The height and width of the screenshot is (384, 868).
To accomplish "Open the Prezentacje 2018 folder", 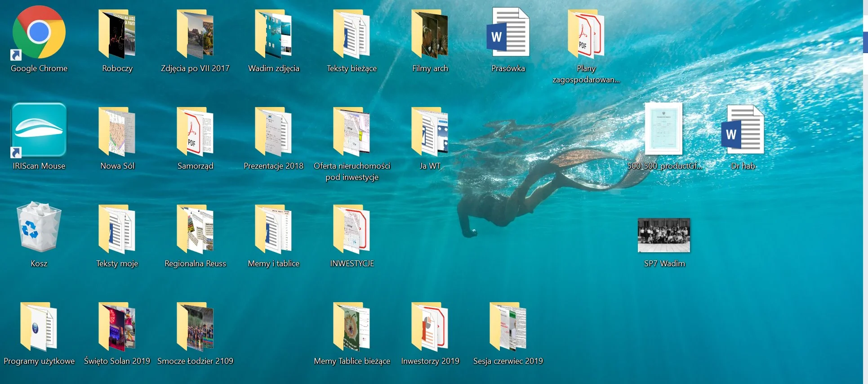I will pyautogui.click(x=273, y=132).
